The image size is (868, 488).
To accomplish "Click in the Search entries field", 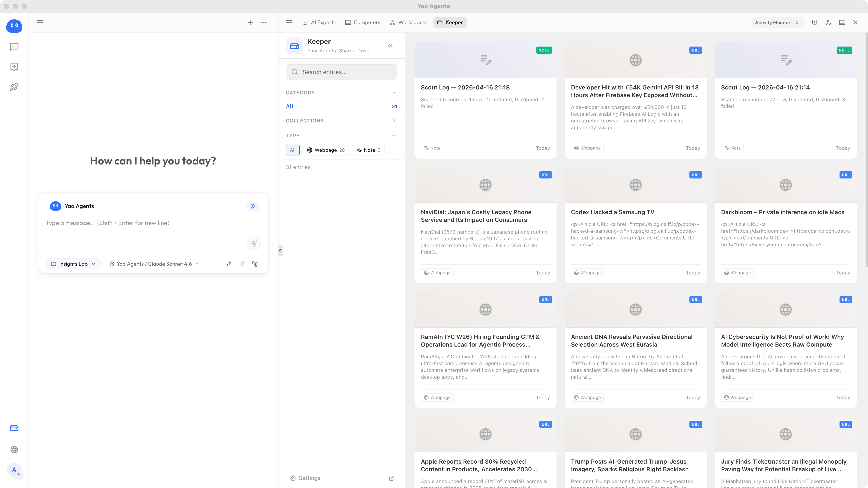I will (341, 72).
